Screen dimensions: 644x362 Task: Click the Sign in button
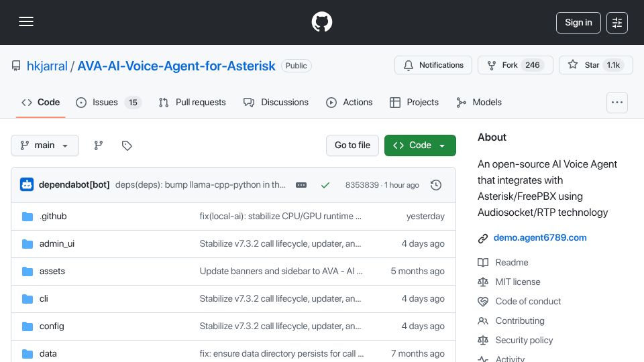point(578,23)
